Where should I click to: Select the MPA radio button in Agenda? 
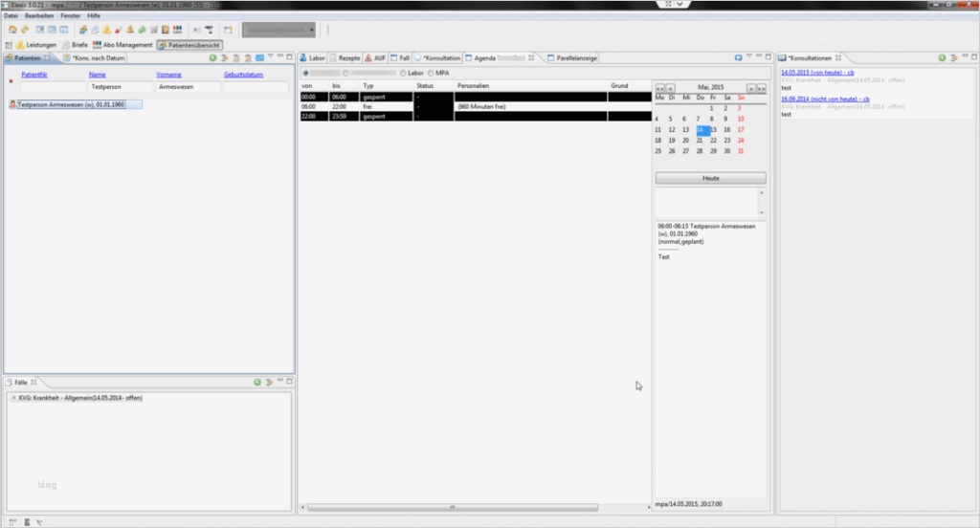click(438, 73)
